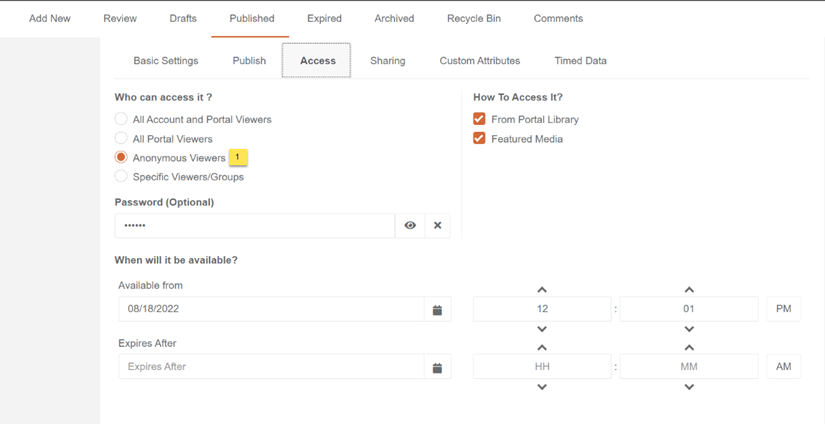Toggle the PM button for Available from
Screen dimensions: 825x424
(x=783, y=309)
